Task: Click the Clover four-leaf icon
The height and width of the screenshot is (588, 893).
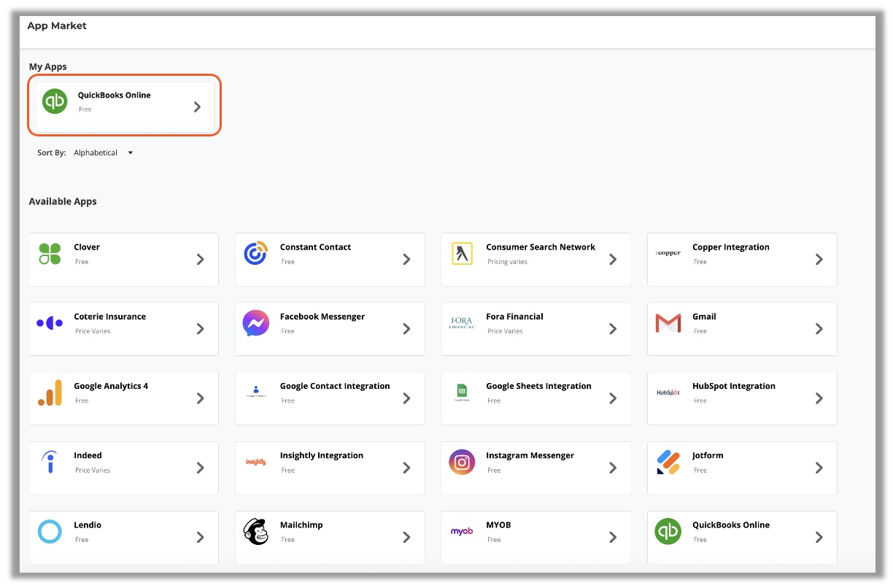Action: [x=50, y=254]
